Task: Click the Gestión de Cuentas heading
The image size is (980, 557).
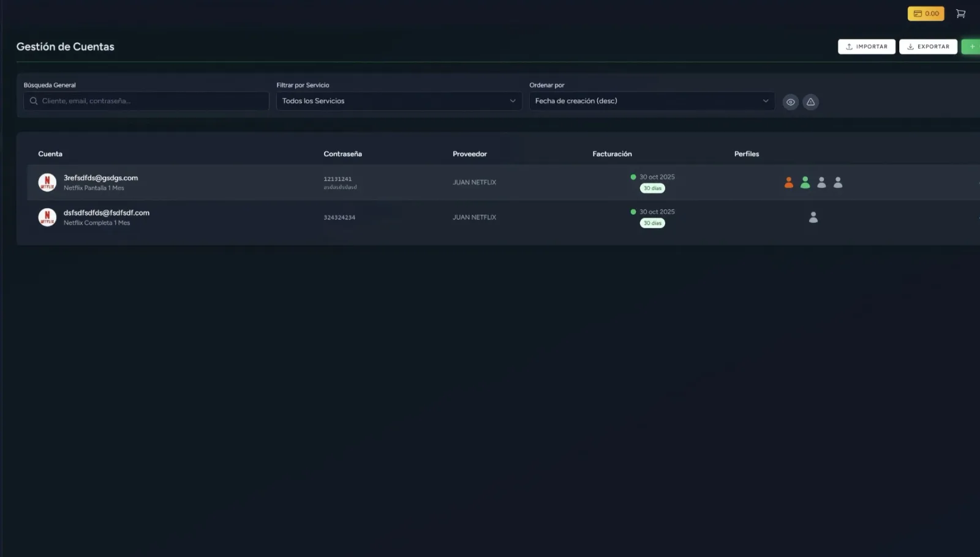Action: [x=66, y=47]
